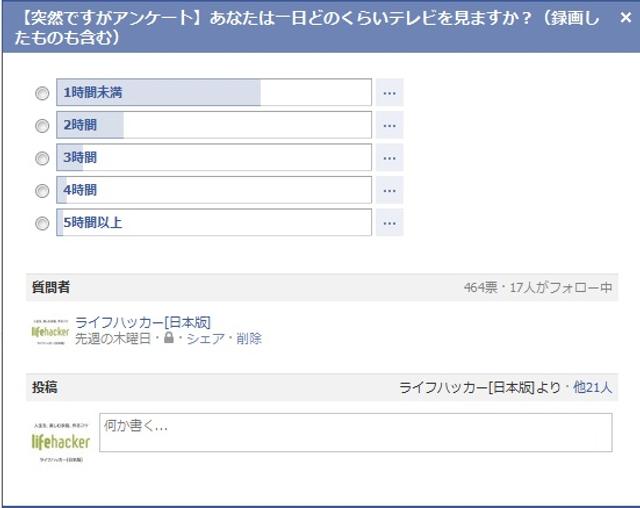The width and height of the screenshot is (640, 508).
Task: Select the 1時間未満 radio button
Action: click(x=42, y=93)
